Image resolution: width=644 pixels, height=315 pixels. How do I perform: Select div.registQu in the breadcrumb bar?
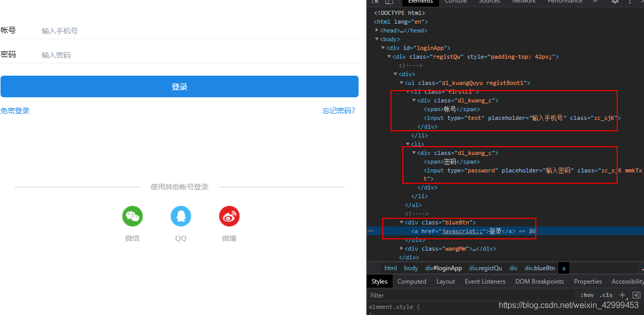pos(485,268)
